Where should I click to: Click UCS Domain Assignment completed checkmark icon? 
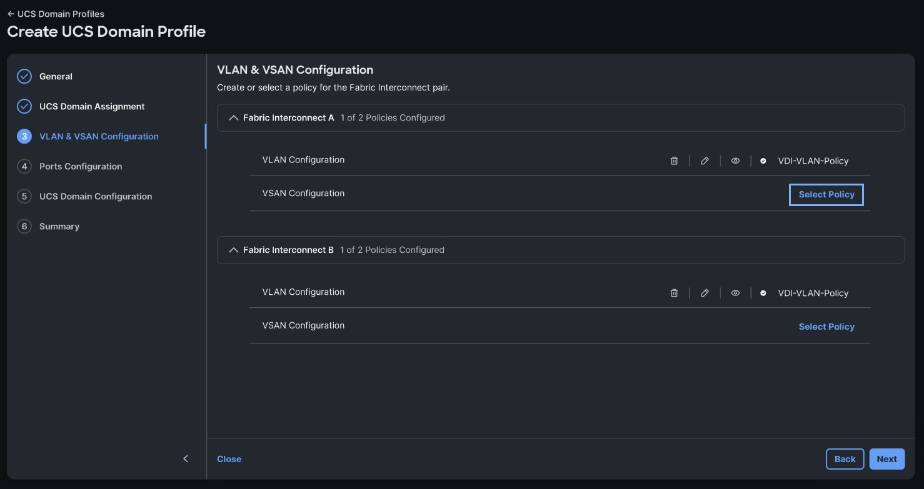[24, 107]
